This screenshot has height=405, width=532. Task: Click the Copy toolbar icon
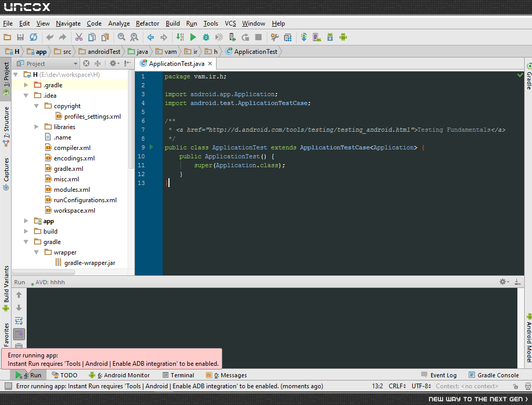click(x=92, y=37)
